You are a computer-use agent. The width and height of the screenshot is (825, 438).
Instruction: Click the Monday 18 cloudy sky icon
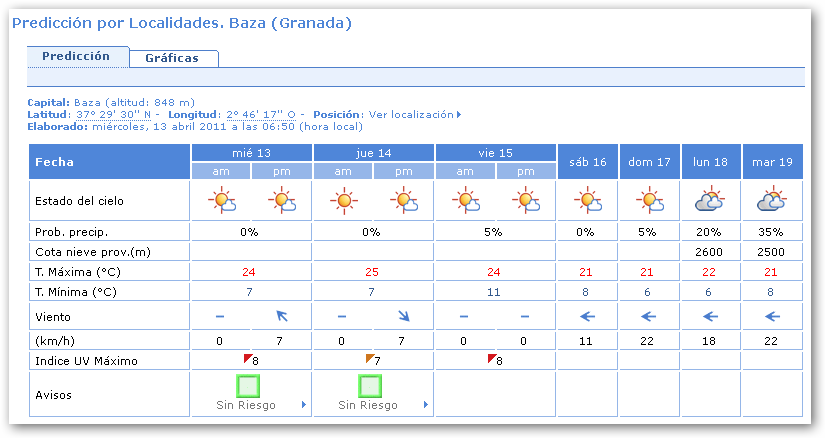pyautogui.click(x=711, y=201)
